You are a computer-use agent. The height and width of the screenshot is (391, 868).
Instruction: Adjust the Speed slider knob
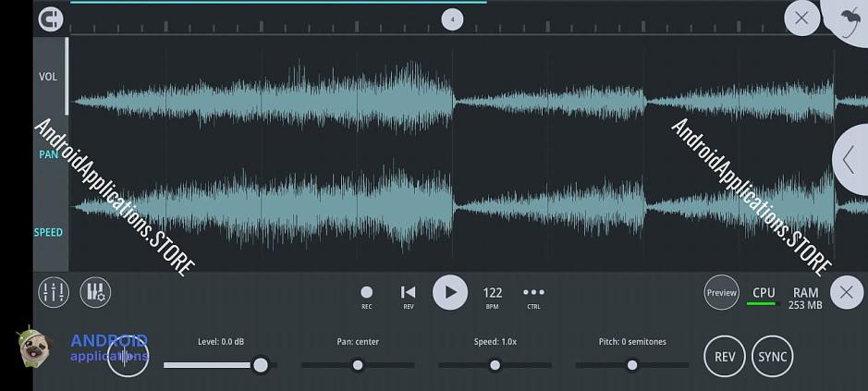click(495, 365)
